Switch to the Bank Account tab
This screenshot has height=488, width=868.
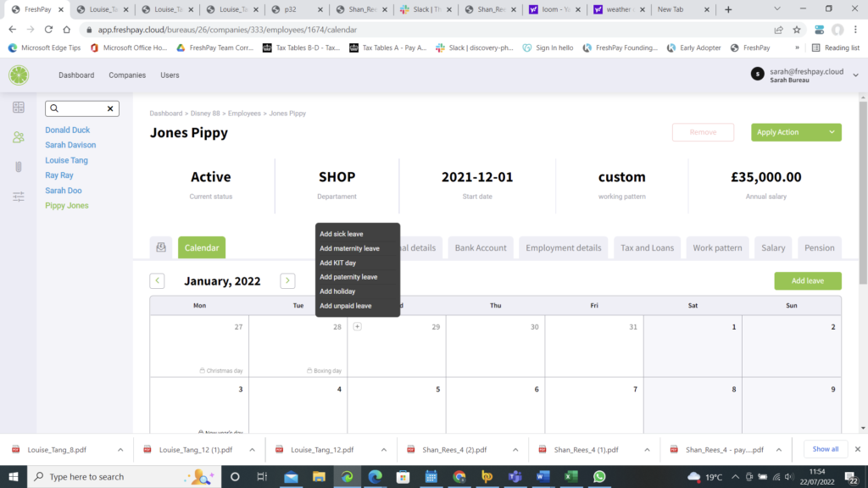481,247
